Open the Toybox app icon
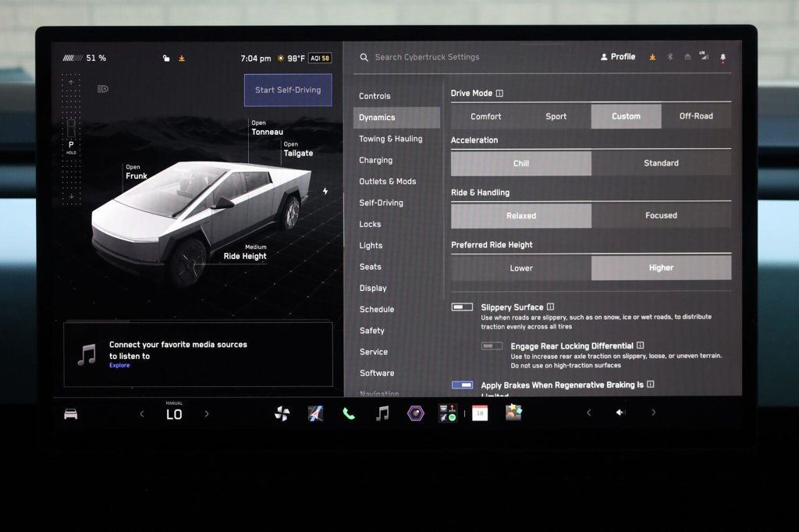Image resolution: width=799 pixels, height=532 pixels. [x=513, y=412]
